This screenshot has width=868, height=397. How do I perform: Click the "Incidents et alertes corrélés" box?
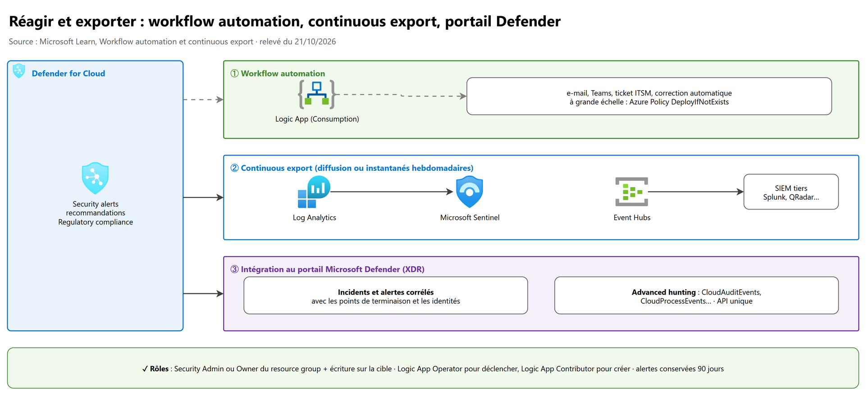pos(386,296)
